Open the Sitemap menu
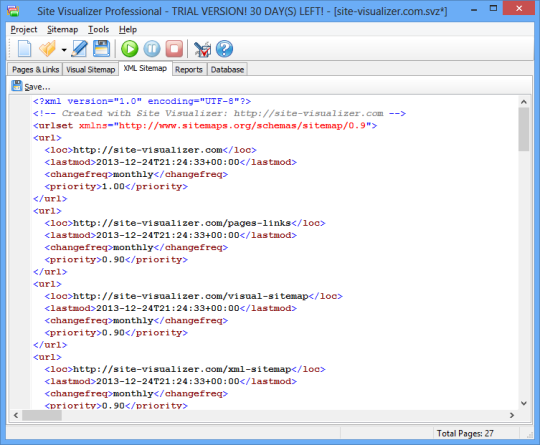This screenshot has width=540, height=445. pos(62,30)
